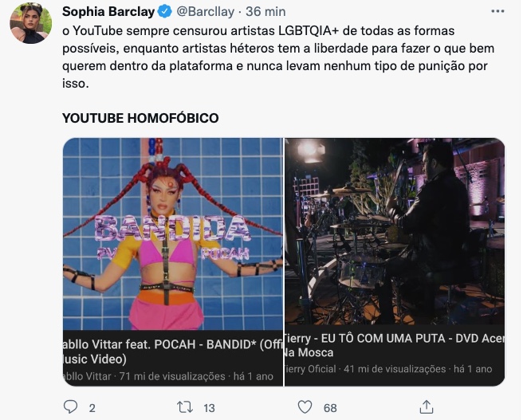Click the retweet count 13
Viewport: 527px width, 420px height.
tap(209, 408)
